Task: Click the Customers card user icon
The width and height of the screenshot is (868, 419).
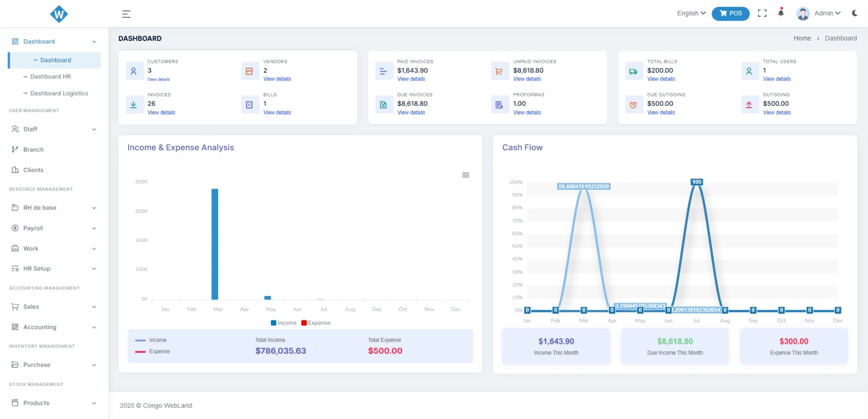Action: pyautogui.click(x=134, y=71)
